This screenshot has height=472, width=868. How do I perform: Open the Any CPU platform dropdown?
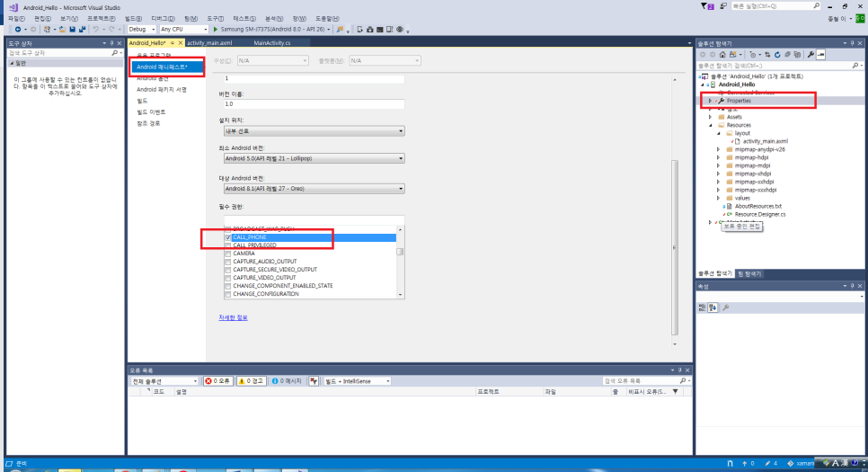(184, 30)
